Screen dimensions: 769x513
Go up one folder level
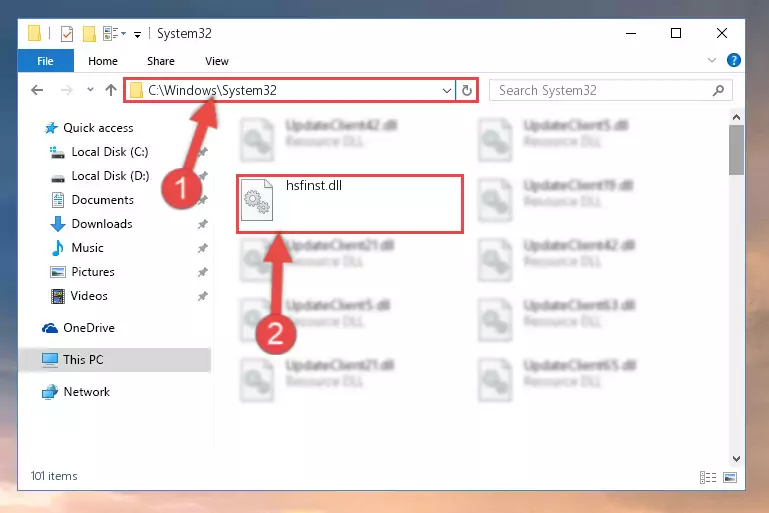point(111,90)
